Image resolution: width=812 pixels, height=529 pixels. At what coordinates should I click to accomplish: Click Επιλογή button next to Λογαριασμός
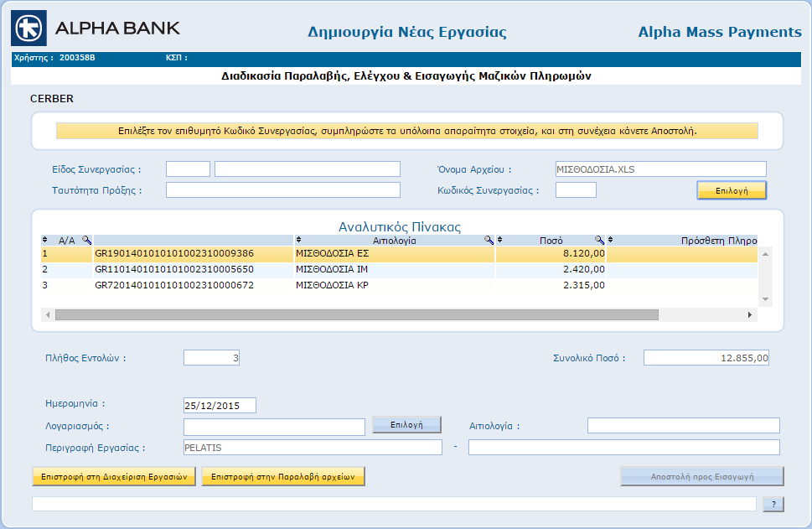tap(406, 425)
